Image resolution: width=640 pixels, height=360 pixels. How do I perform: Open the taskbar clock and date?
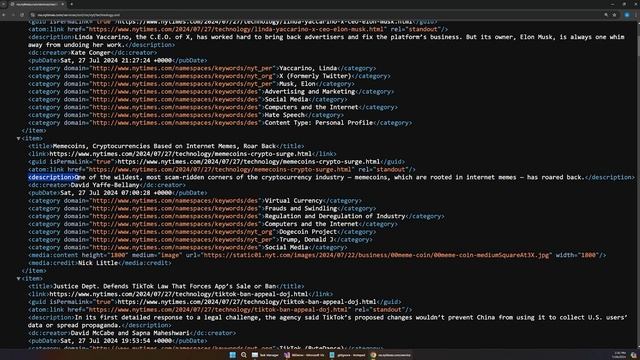point(620,355)
